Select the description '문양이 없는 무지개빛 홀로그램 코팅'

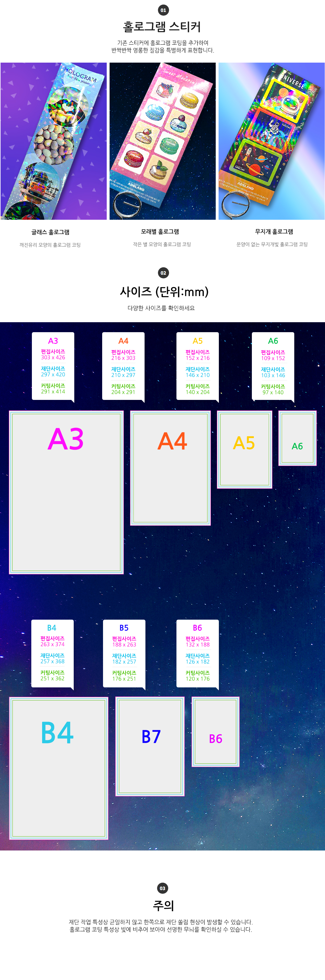pyautogui.click(x=272, y=245)
